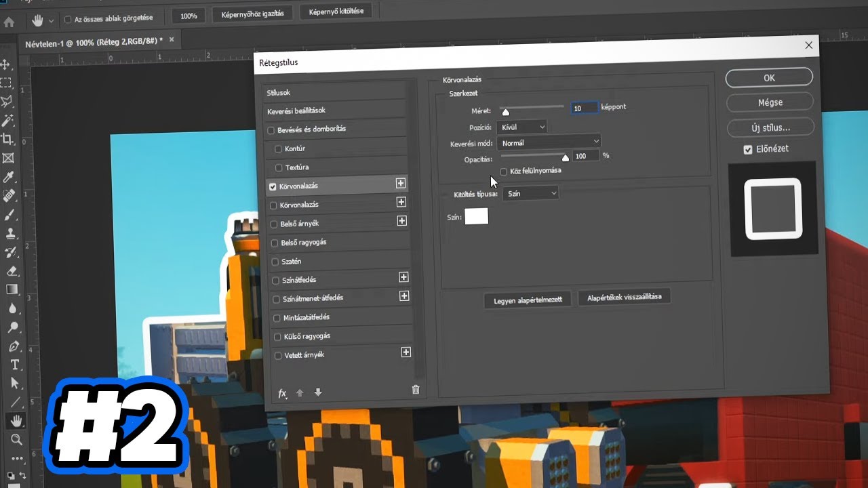Select the Lasso tool
Viewport: 868px width, 488px height.
click(7, 102)
